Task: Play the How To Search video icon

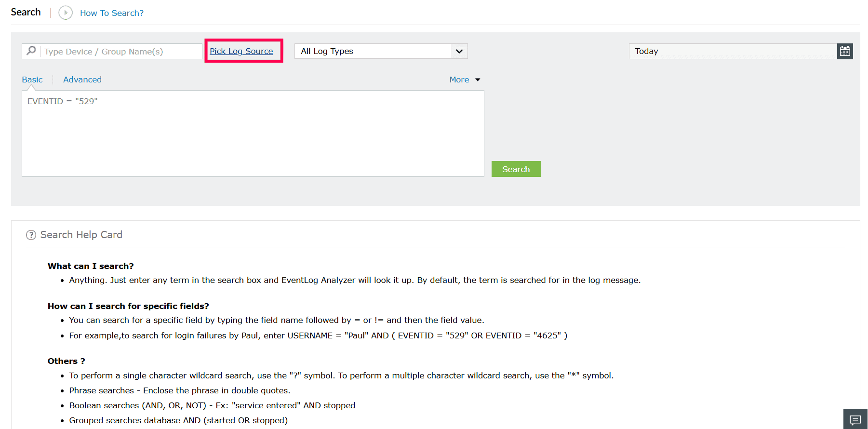Action: point(66,13)
